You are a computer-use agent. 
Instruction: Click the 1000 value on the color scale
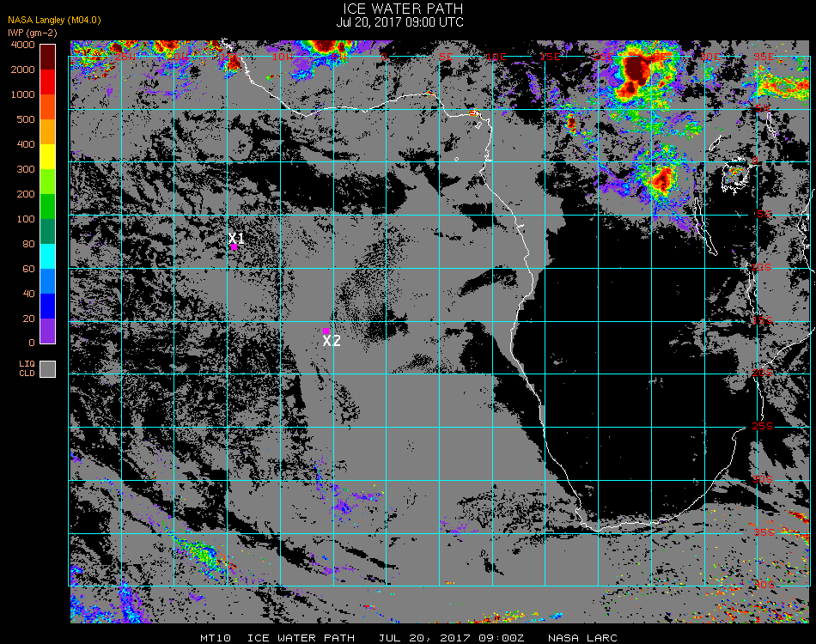23,94
